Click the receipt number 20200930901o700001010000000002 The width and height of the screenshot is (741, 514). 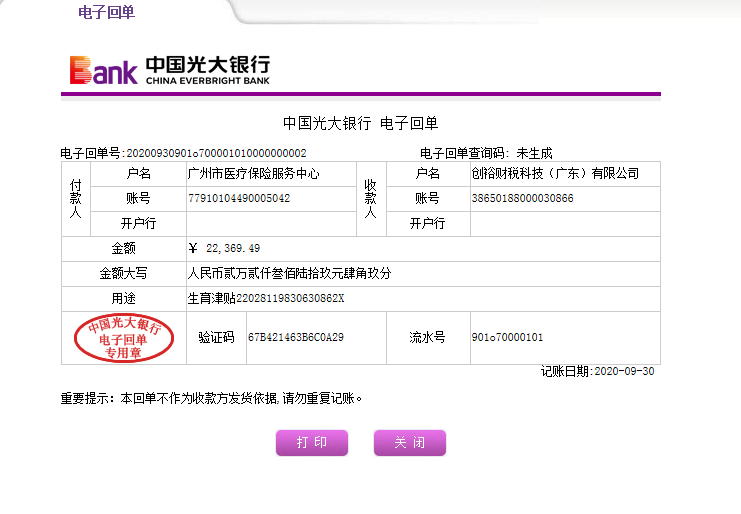(216, 153)
